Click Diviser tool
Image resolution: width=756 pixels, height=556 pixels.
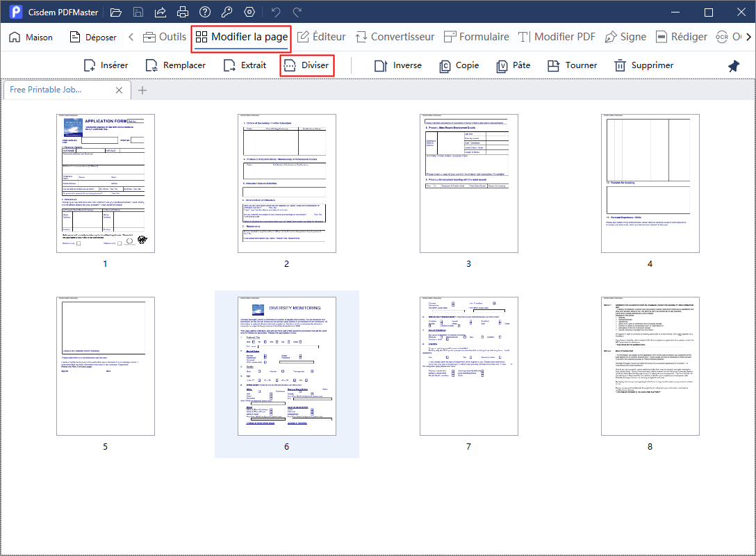click(306, 65)
